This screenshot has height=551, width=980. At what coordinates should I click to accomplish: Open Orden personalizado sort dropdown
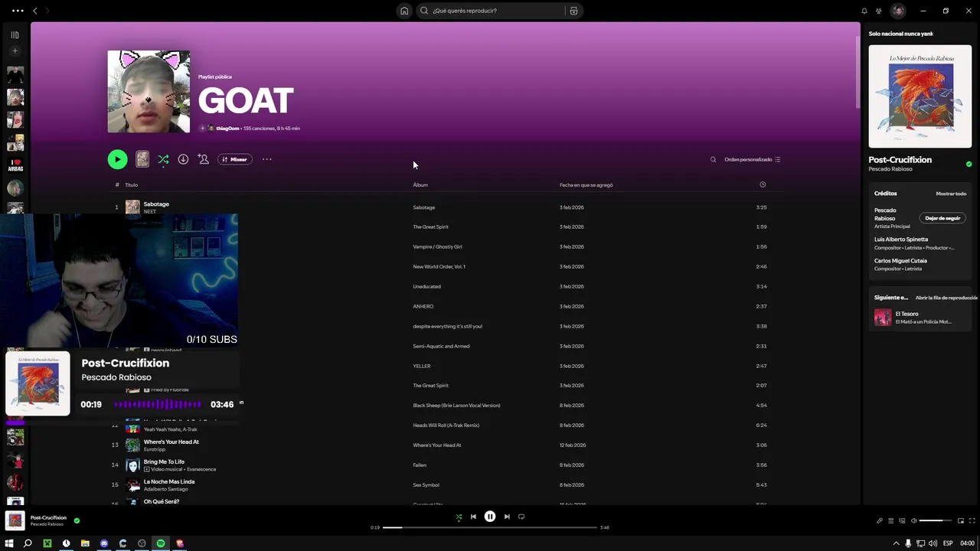753,159
